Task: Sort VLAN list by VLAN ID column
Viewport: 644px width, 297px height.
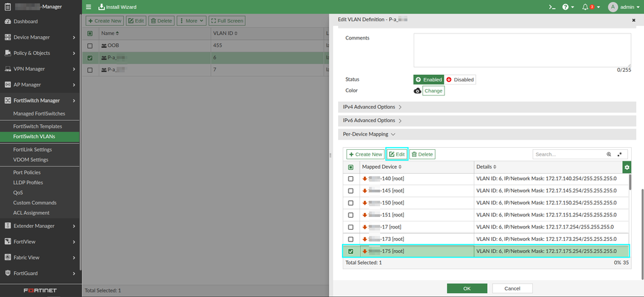Action: 225,34
